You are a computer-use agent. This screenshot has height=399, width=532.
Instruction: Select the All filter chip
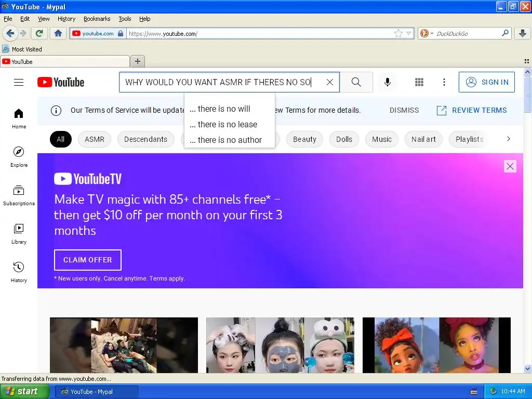tap(61, 139)
